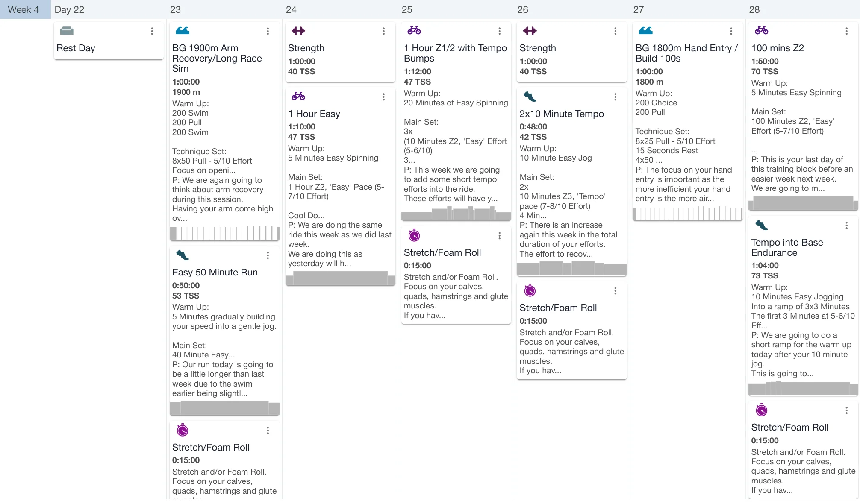Open kebab menu for Tempo into Base Endurance

(846, 226)
